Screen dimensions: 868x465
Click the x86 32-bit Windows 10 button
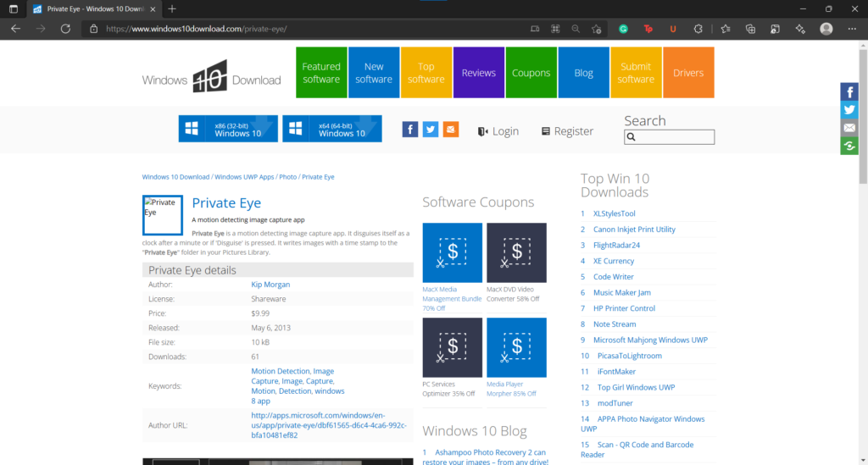[228, 129]
